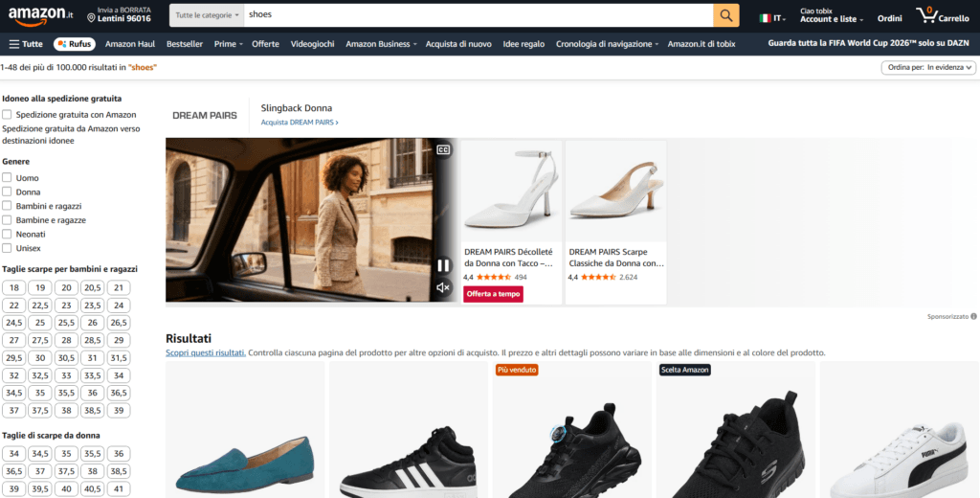Go to Offerte in navigation bar

(x=266, y=44)
